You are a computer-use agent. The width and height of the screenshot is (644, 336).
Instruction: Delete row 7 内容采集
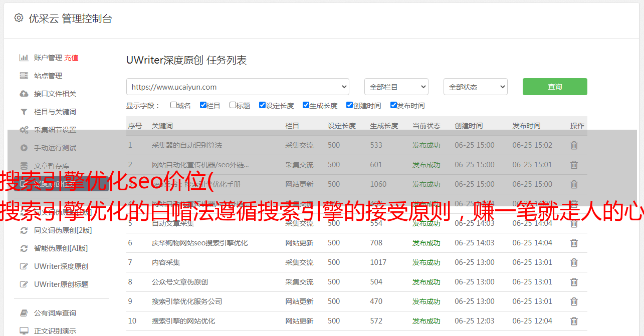[x=574, y=262]
